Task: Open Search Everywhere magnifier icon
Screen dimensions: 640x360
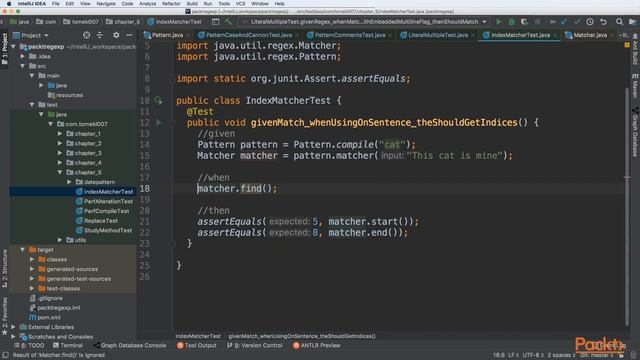Action: click(x=619, y=22)
